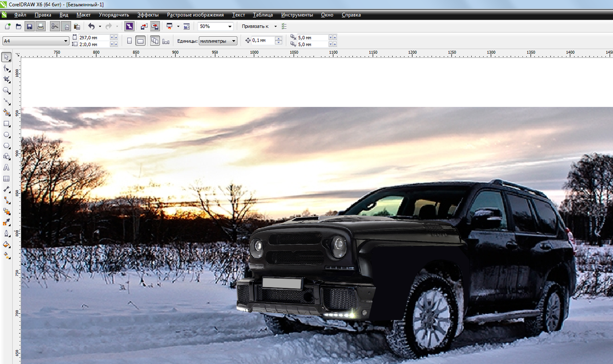Open a file with folder icon
613x364 pixels.
coord(19,26)
